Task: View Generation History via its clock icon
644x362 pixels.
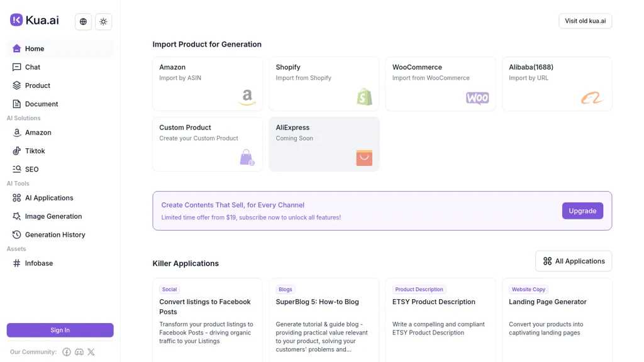Action: click(x=16, y=234)
